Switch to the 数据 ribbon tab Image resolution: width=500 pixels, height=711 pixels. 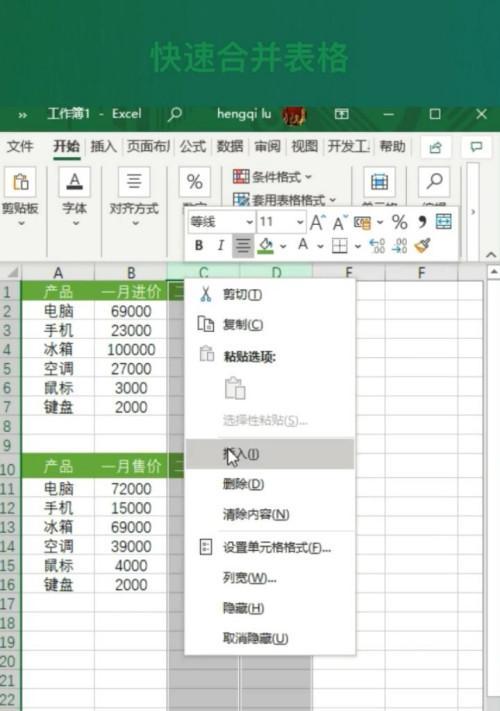230,146
